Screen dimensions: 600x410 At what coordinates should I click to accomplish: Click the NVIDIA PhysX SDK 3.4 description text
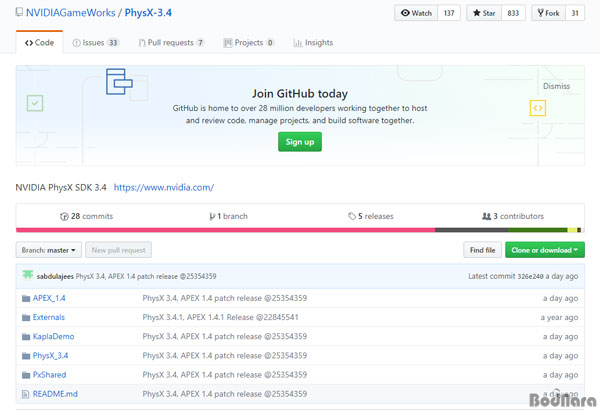coord(61,188)
